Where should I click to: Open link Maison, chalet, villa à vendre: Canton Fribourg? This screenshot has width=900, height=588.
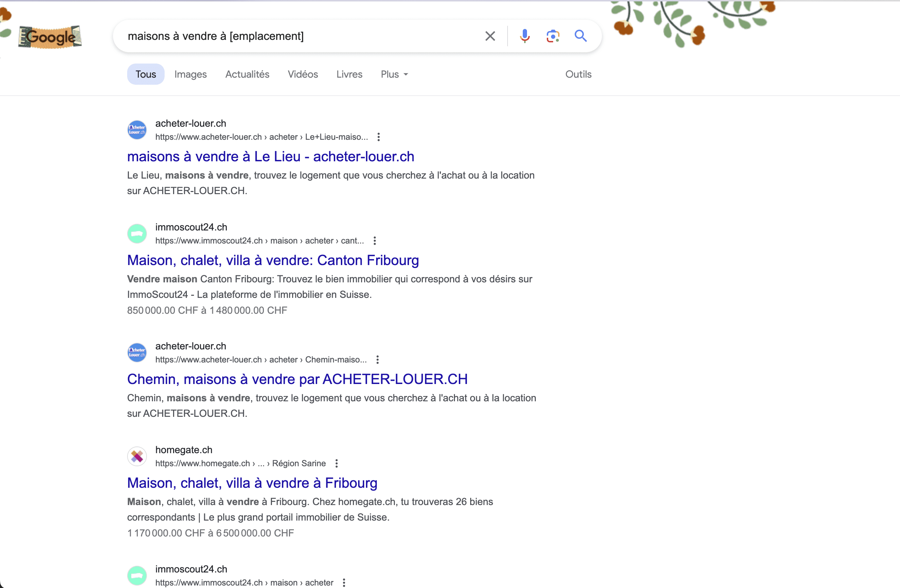(x=273, y=260)
